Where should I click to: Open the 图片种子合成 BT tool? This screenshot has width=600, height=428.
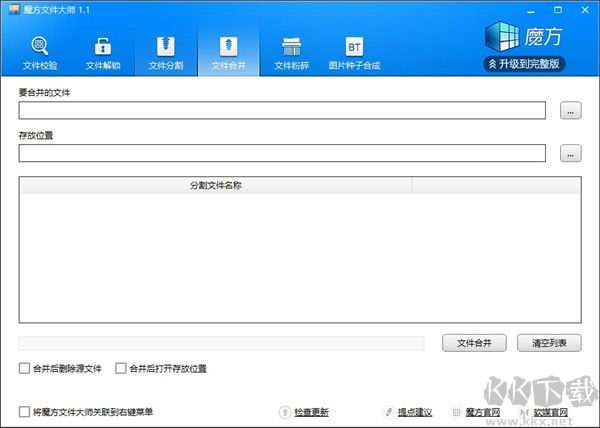(x=354, y=54)
